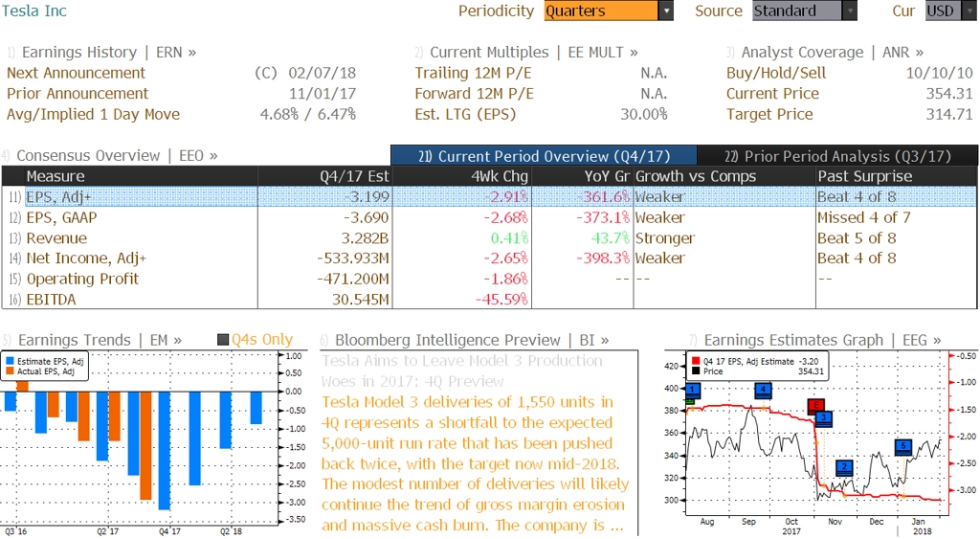The width and height of the screenshot is (980, 539).
Task: Open Bloomberg Intelligence Preview BI link
Action: (472, 340)
